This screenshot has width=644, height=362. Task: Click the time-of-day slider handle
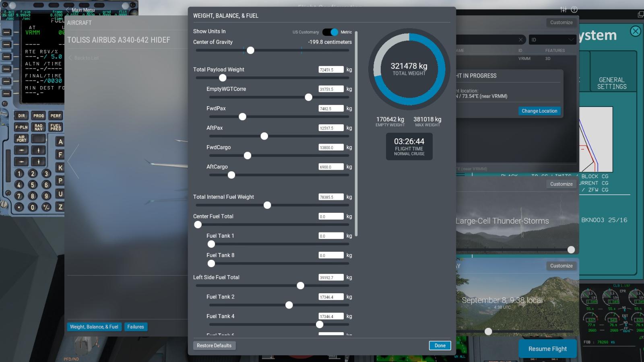[x=488, y=331]
